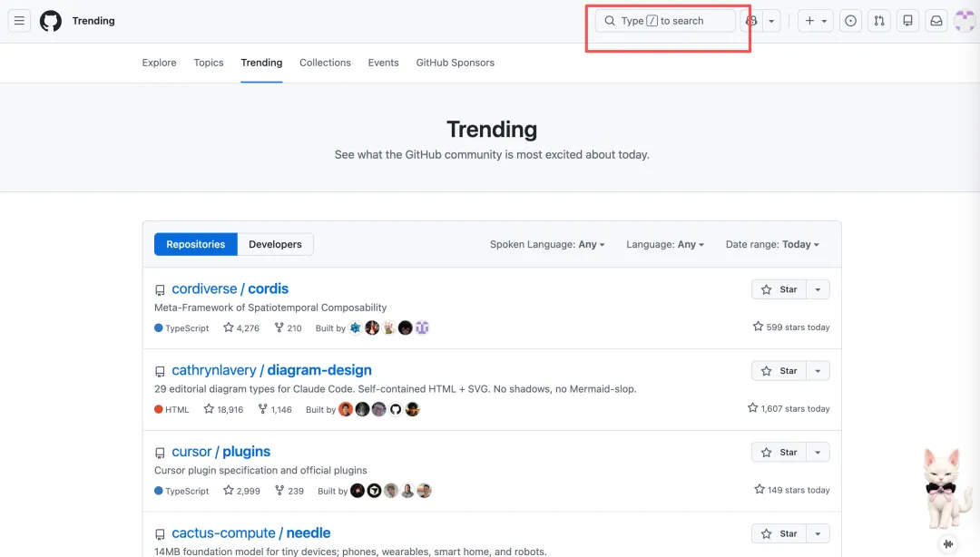Click the repo icon beside cursor / plugins
Image resolution: width=980 pixels, height=557 pixels.
coord(160,453)
